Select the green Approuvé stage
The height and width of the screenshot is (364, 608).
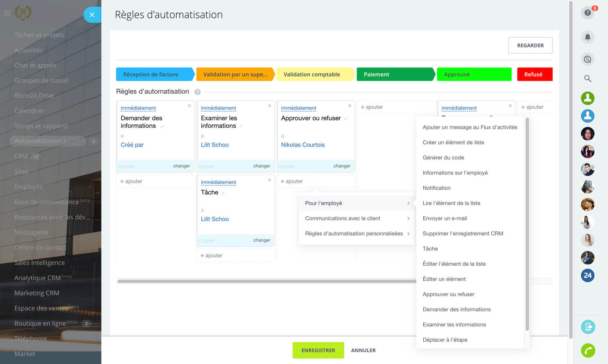tap(474, 74)
